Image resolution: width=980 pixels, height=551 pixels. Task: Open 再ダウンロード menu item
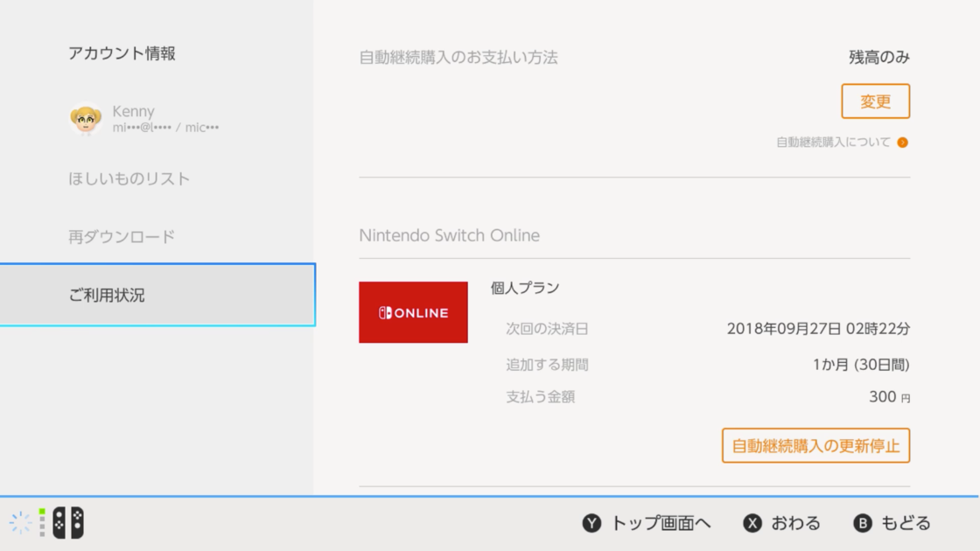[122, 237]
